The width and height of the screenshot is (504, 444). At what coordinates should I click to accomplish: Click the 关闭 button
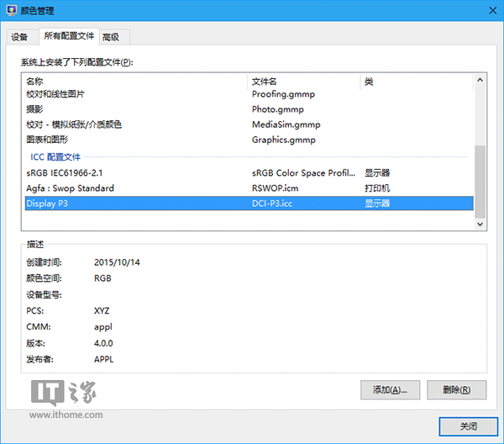[469, 426]
